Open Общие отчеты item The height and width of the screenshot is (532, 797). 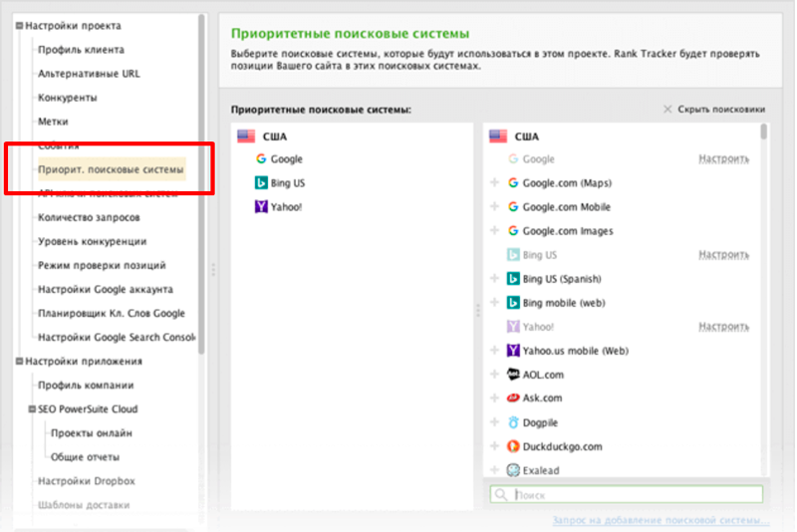pos(85,457)
